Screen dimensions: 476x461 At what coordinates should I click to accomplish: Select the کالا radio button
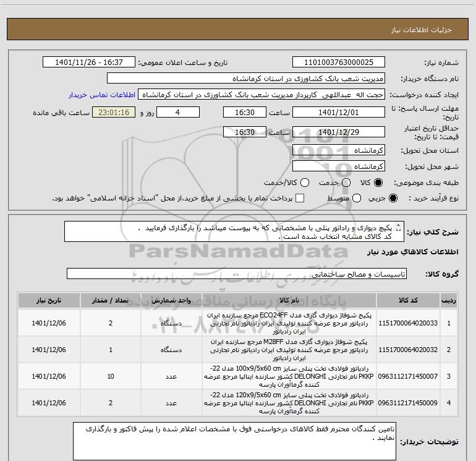tap(378, 183)
